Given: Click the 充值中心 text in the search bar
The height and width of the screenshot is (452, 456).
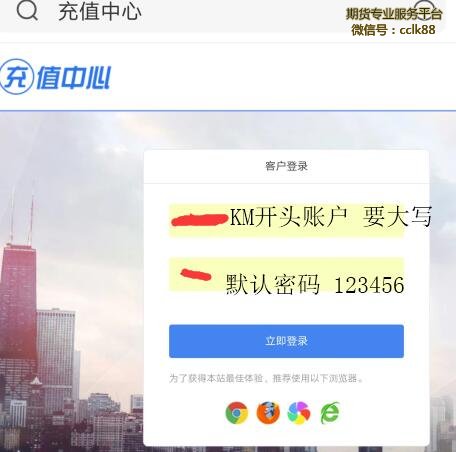Looking at the screenshot, I should [x=100, y=12].
